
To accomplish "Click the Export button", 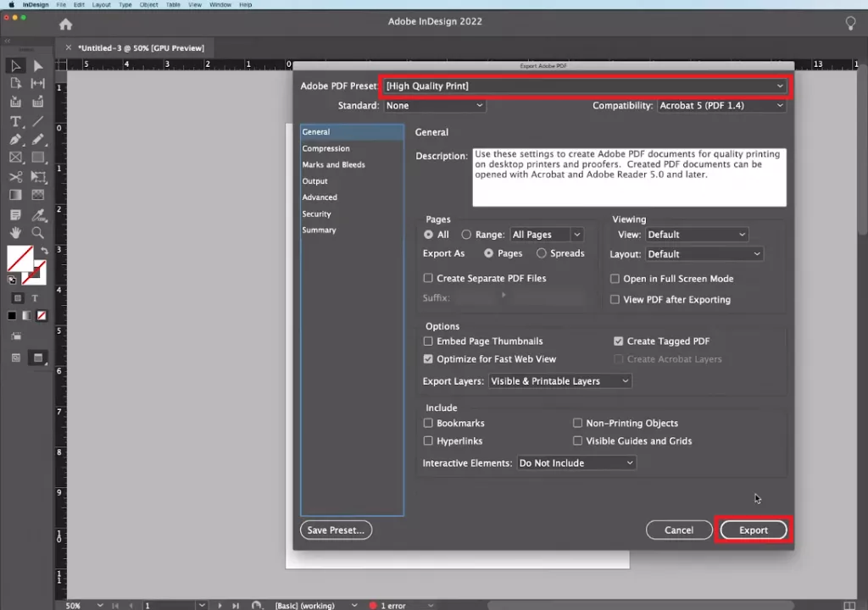I will (753, 530).
